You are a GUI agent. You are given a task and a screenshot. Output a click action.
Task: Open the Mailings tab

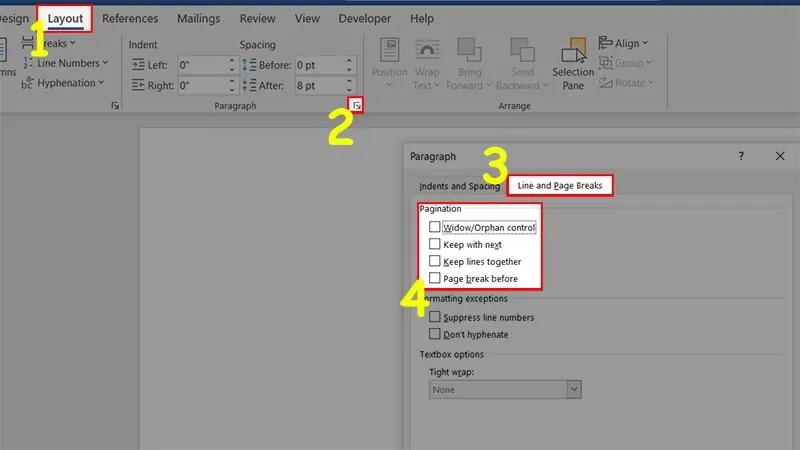pyautogui.click(x=198, y=19)
